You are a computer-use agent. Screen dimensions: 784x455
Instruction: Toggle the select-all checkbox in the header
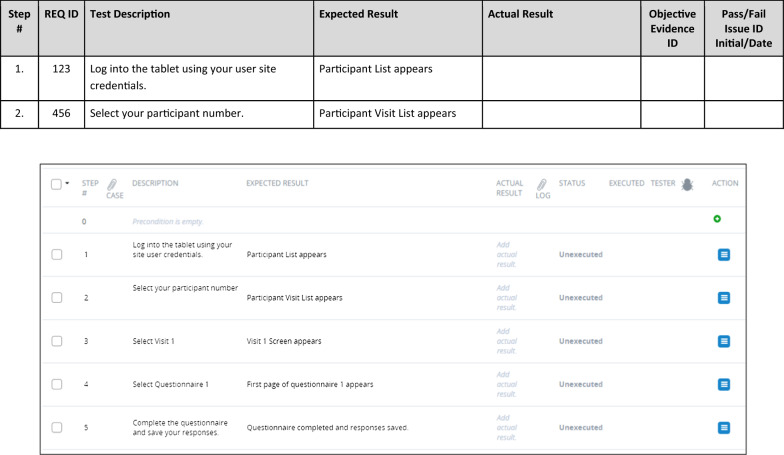point(57,184)
